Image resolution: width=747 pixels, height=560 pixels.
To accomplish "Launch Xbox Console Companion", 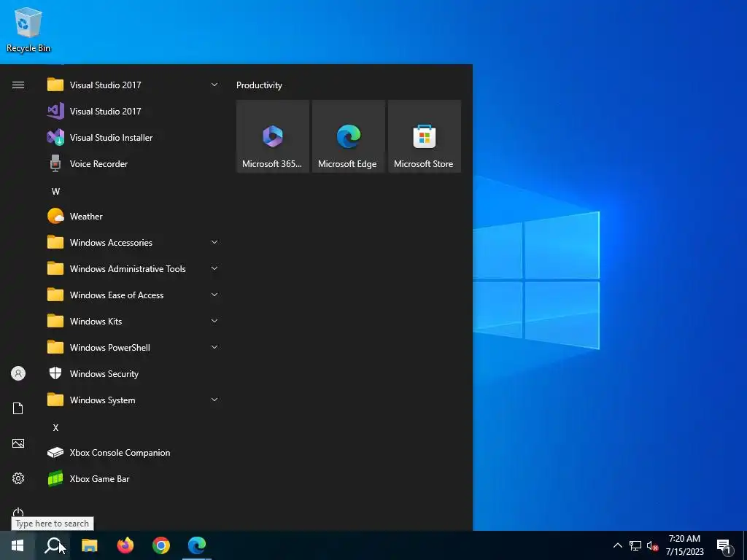I will 132,452.
